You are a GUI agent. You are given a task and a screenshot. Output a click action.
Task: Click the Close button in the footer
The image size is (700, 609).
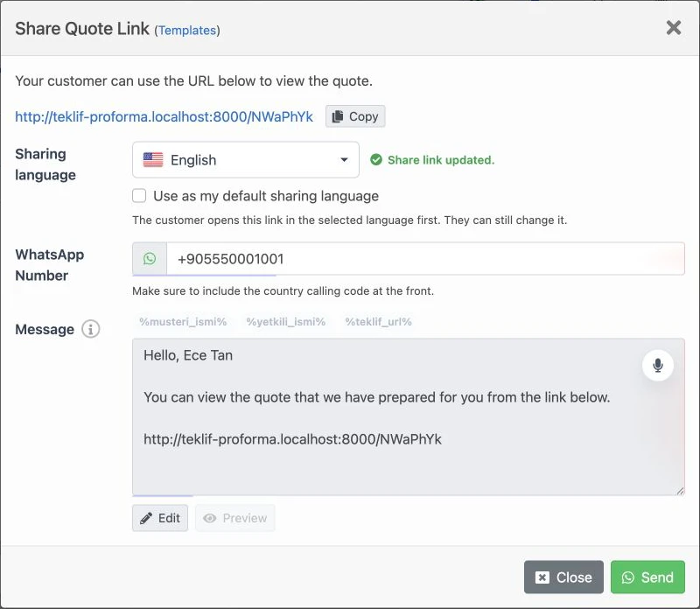pyautogui.click(x=563, y=577)
